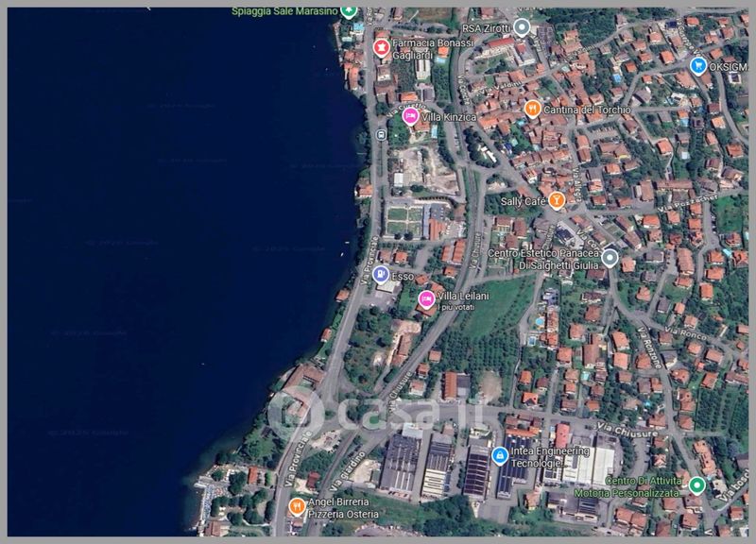Screen dimensions: 756x544
Task: Select the Intea Engineering Tecnologie blue pin
Action: point(499,456)
